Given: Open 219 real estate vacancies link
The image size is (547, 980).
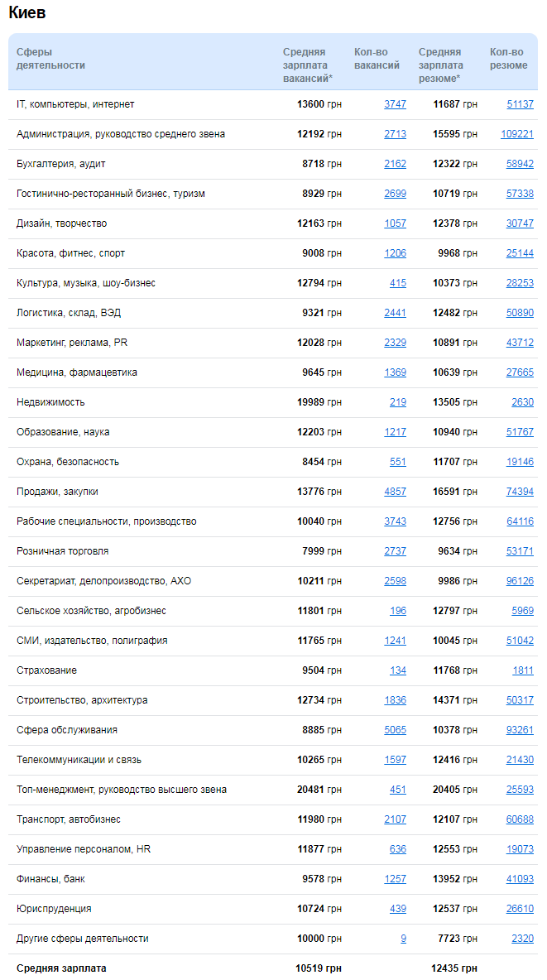Looking at the screenshot, I should pos(398,402).
